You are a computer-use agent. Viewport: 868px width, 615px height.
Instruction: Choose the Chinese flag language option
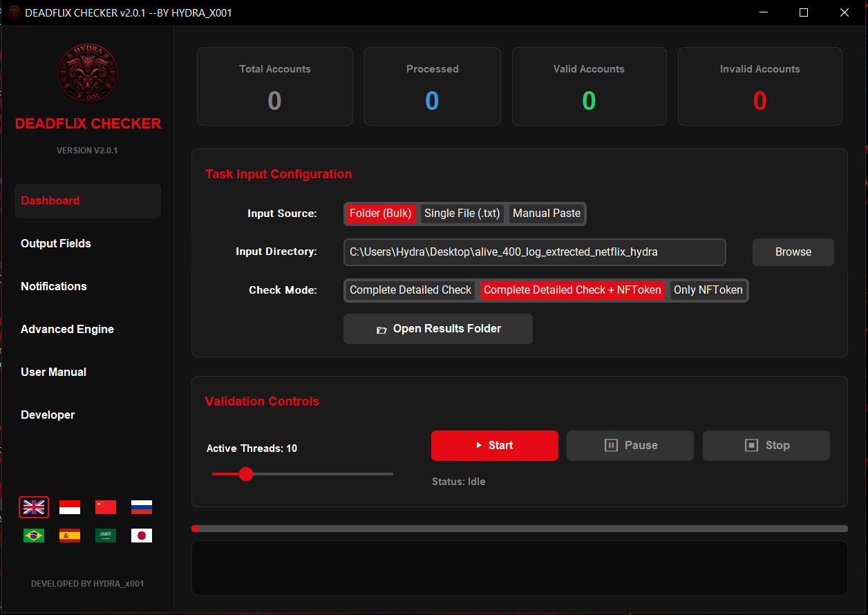point(106,507)
